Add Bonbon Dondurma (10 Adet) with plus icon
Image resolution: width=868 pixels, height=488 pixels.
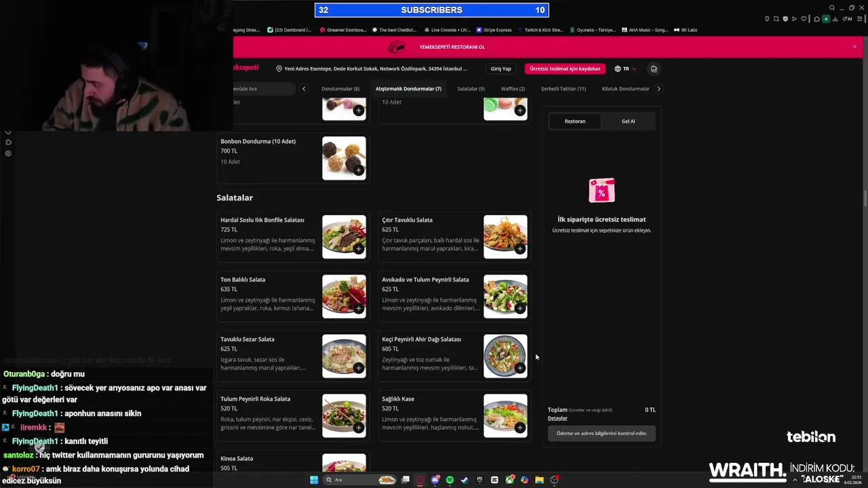pyautogui.click(x=359, y=170)
